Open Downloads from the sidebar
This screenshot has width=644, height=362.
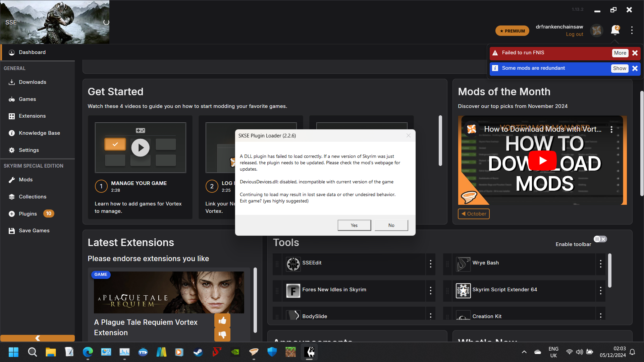33,82
